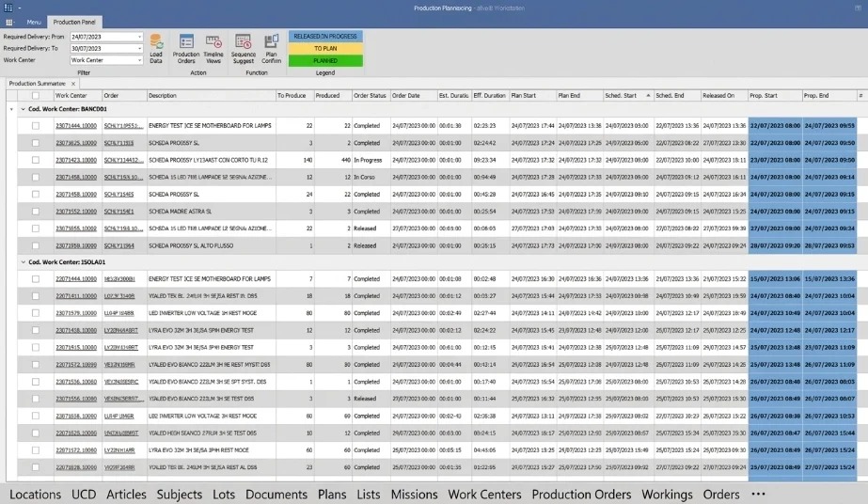Image resolution: width=868 pixels, height=504 pixels.
Task: Open work center link 23071579.10000
Action: [76, 313]
